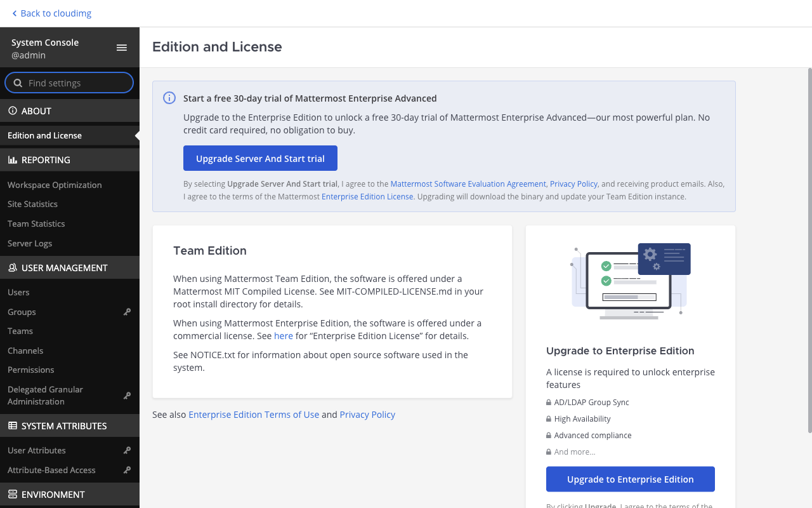Open Edition and License in sidebar

70,135
